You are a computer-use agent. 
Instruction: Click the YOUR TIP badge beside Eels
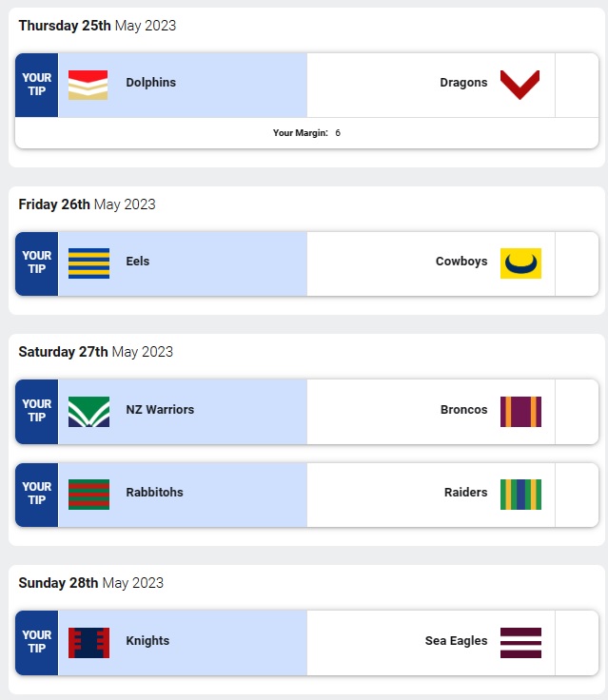[x=37, y=263]
